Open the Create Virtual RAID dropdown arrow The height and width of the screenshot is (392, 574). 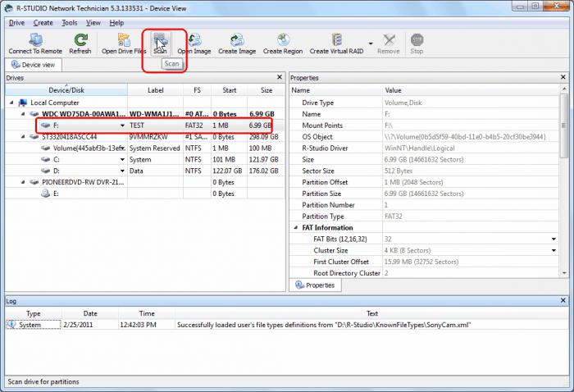[371, 43]
